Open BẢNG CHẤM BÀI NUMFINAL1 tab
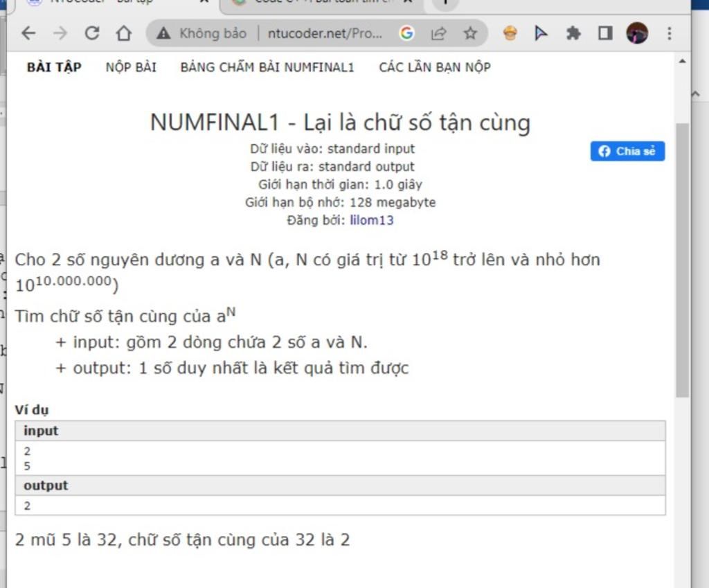Viewport: 709px width, 588px height. click(x=267, y=67)
